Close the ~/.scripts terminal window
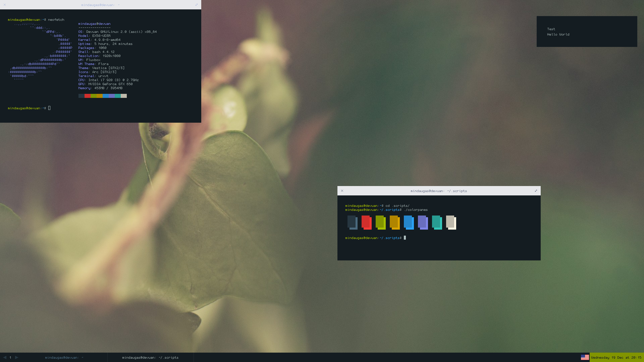Image resolution: width=644 pixels, height=362 pixels. click(342, 191)
